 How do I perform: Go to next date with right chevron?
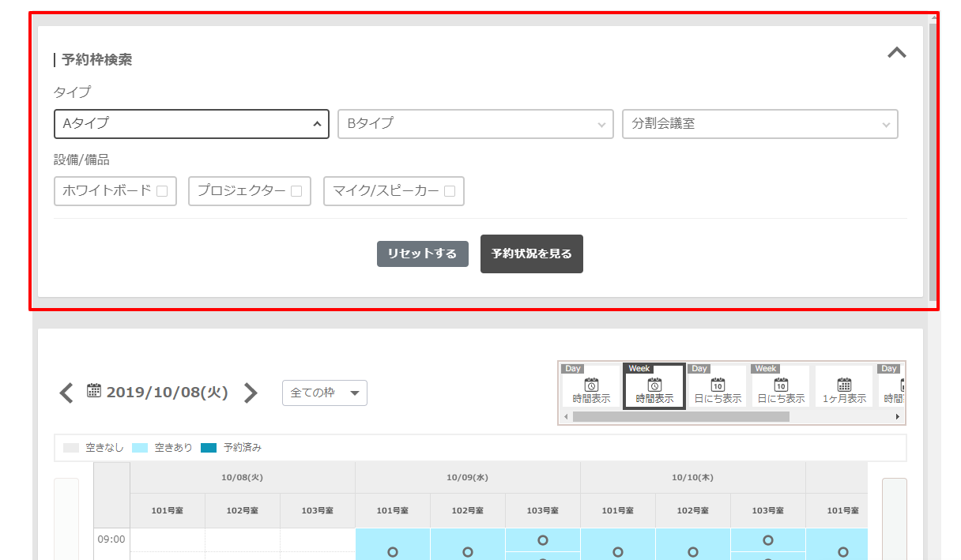[x=251, y=393]
